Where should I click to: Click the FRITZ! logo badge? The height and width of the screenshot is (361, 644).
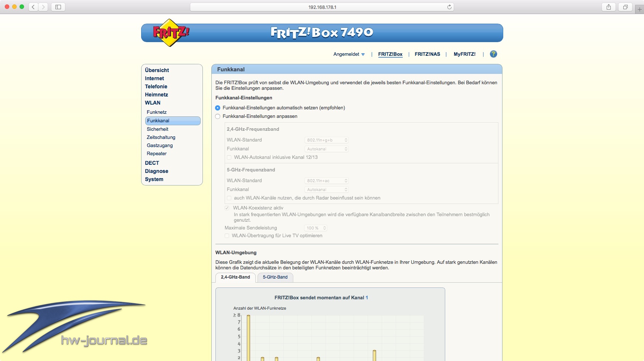click(170, 33)
